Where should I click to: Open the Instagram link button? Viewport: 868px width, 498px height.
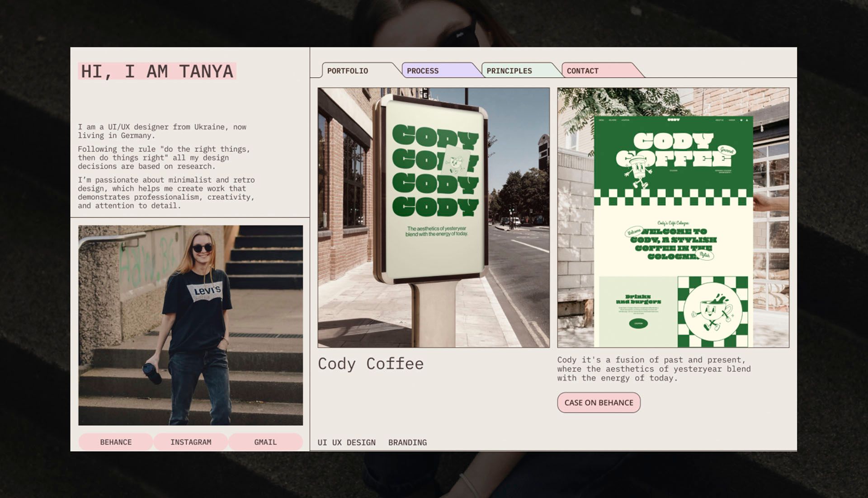click(x=191, y=442)
